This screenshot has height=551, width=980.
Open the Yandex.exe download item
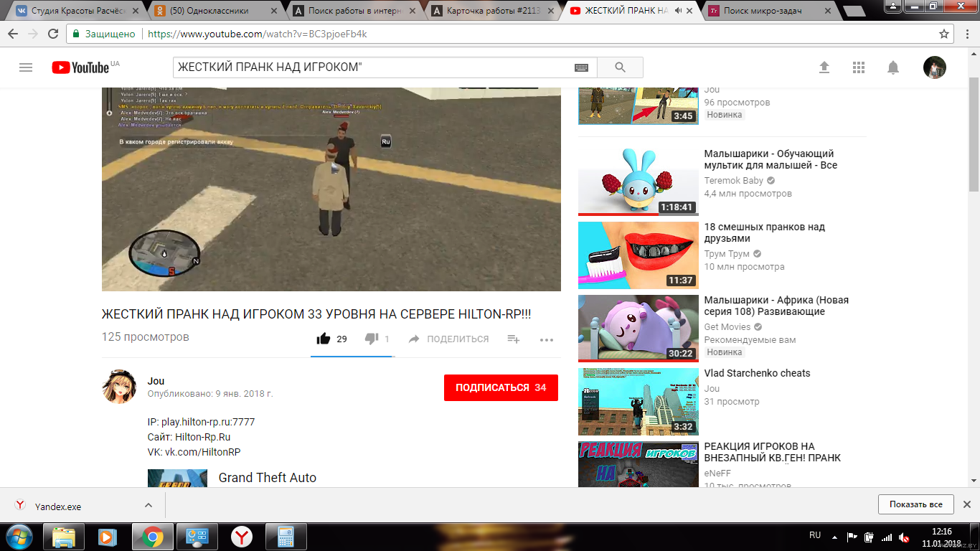pyautogui.click(x=58, y=506)
